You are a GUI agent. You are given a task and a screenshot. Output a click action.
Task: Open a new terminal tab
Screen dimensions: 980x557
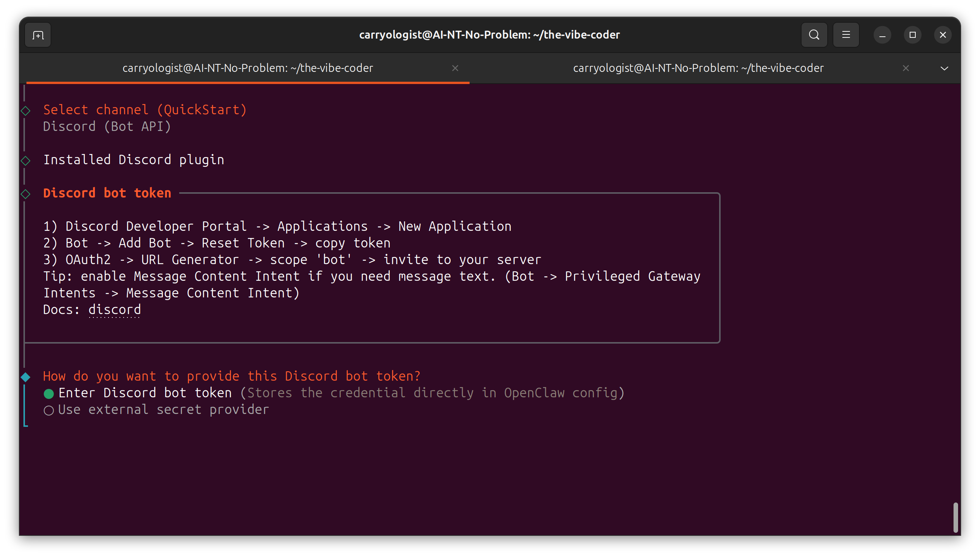click(38, 35)
